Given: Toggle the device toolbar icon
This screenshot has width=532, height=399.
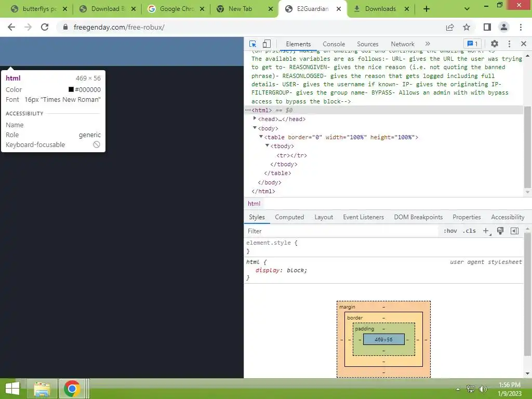Looking at the screenshot, I should click(x=267, y=44).
